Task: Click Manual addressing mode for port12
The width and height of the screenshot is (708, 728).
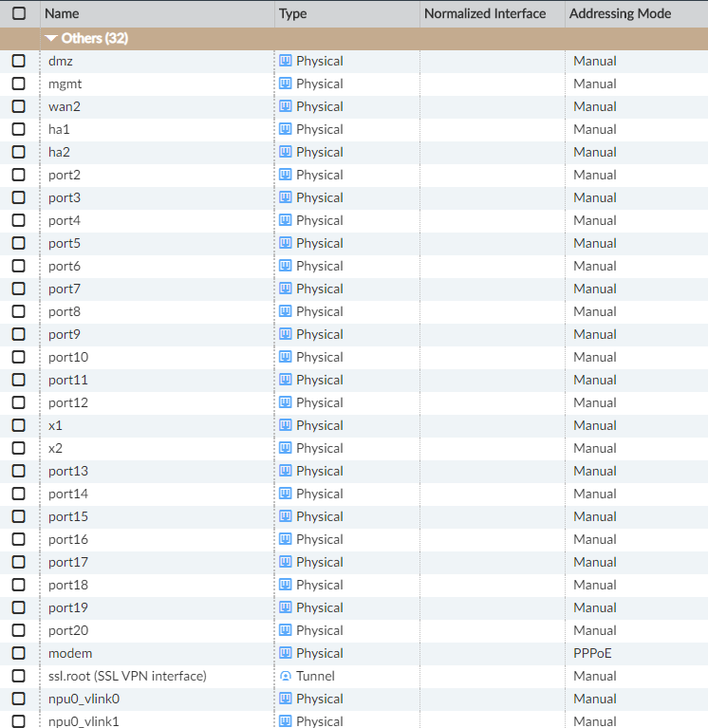Action: [x=595, y=402]
